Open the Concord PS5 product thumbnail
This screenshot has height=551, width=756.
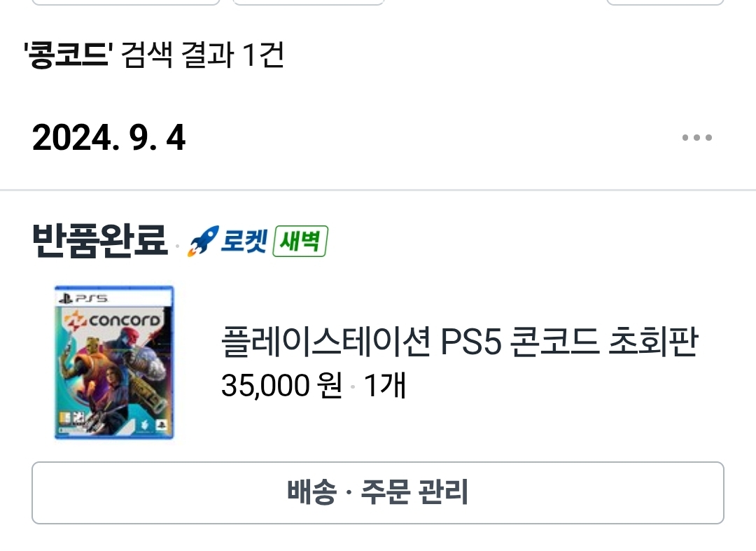(x=114, y=362)
